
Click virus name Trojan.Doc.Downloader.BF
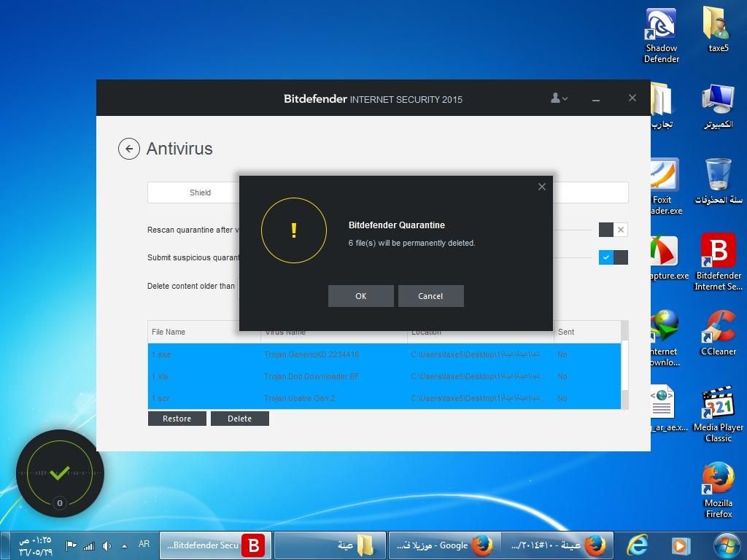pos(311,376)
